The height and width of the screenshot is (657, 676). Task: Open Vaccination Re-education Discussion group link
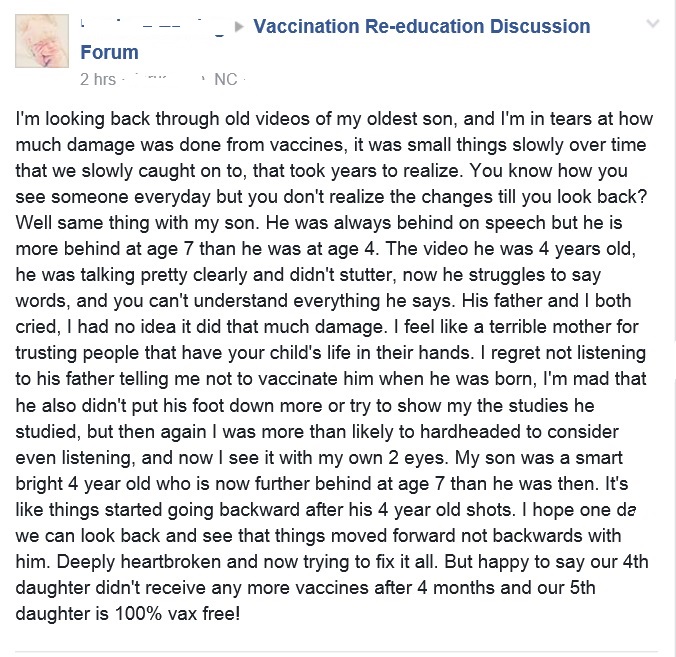pos(421,26)
